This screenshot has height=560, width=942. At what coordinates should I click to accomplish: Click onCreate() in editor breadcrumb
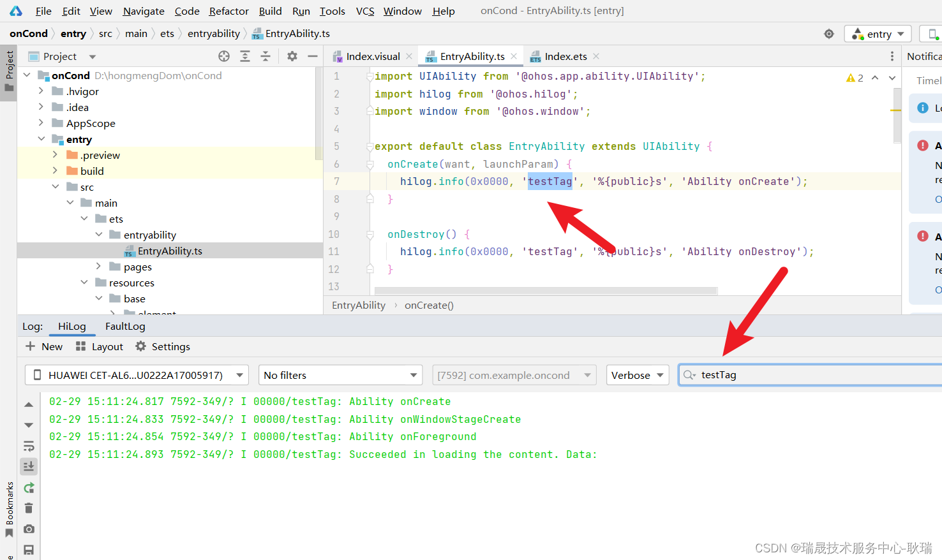click(x=429, y=306)
